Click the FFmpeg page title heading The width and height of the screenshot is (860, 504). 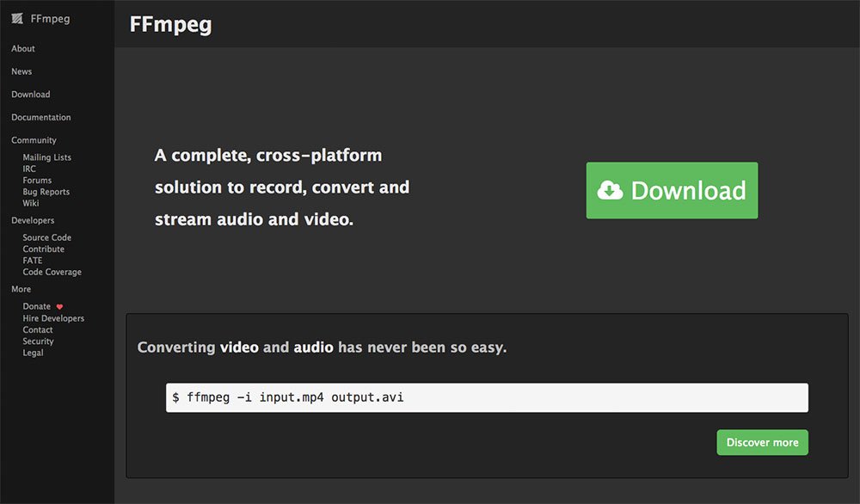click(170, 25)
